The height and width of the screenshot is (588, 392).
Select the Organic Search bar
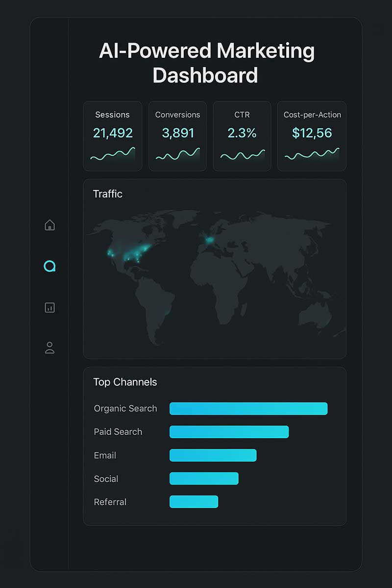tap(248, 409)
